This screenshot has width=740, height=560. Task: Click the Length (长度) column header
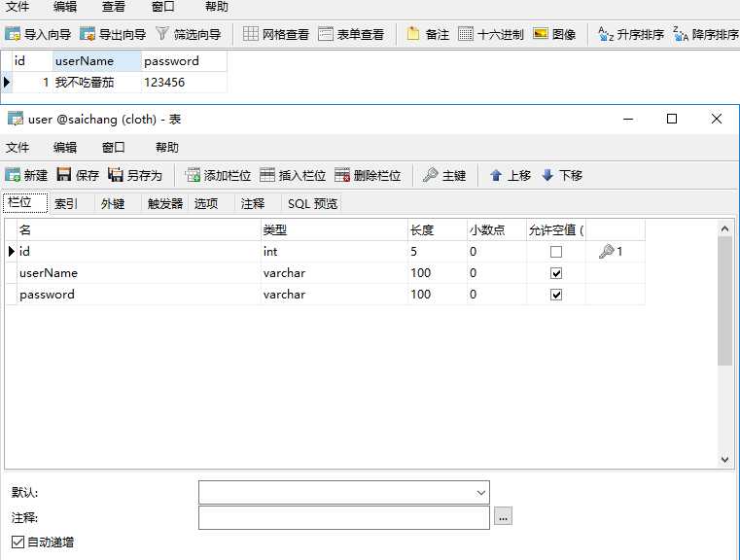(x=437, y=229)
